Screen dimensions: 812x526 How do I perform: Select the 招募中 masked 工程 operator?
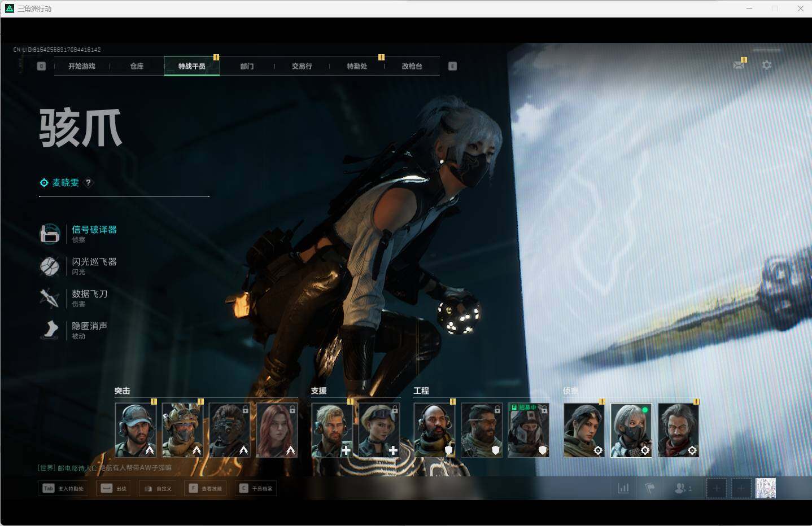[x=529, y=429]
